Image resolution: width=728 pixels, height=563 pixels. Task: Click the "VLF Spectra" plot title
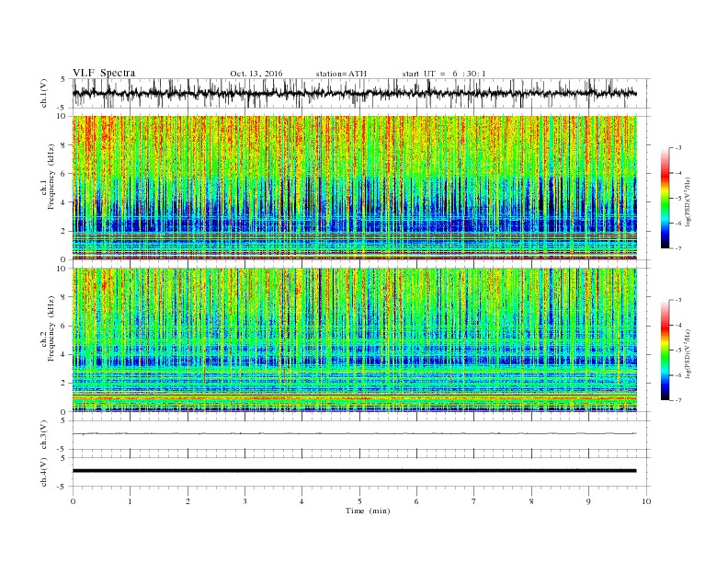coord(104,73)
